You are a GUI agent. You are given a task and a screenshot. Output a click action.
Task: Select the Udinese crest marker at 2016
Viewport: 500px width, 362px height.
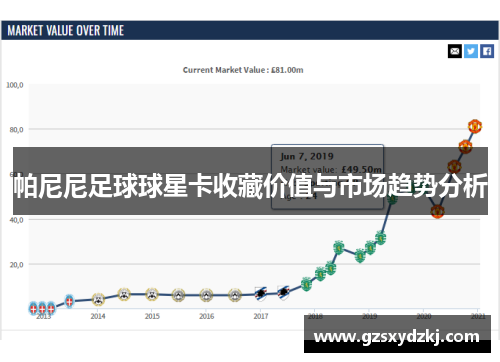pyautogui.click(x=206, y=295)
